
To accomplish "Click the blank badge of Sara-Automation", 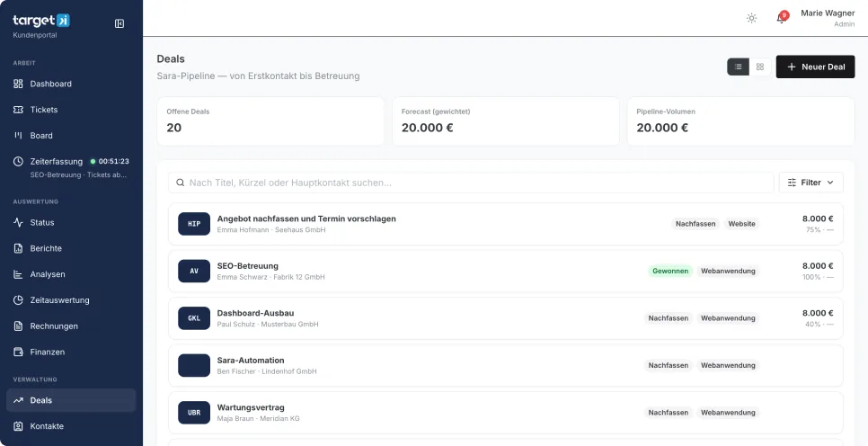I will click(194, 366).
